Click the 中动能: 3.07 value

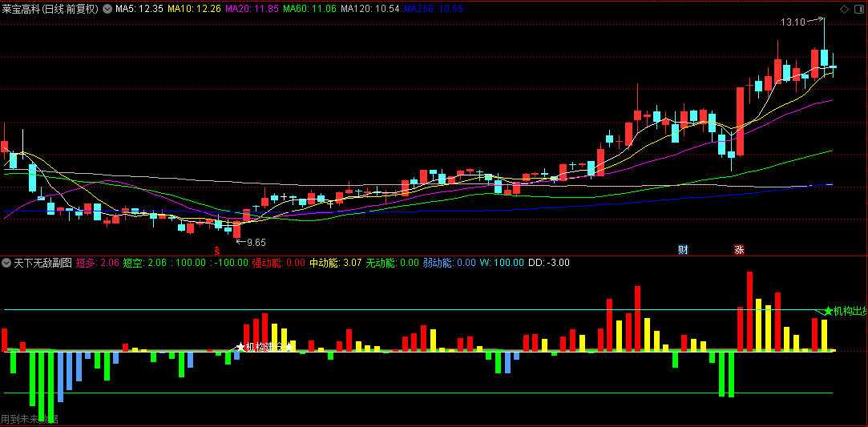[x=336, y=263]
